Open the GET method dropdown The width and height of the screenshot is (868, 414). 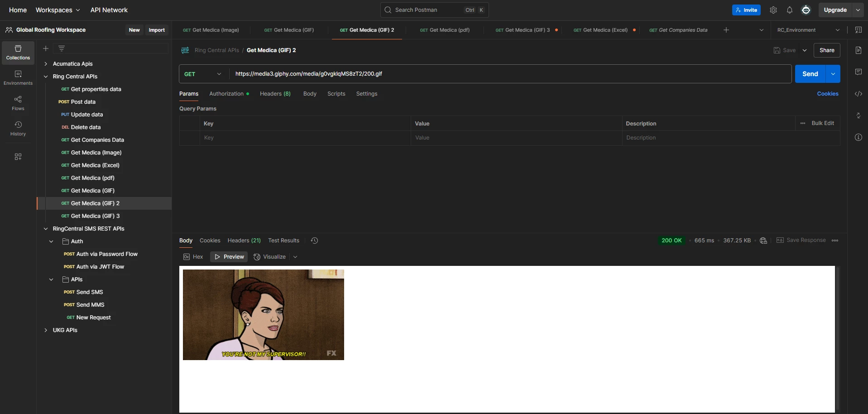[204, 74]
